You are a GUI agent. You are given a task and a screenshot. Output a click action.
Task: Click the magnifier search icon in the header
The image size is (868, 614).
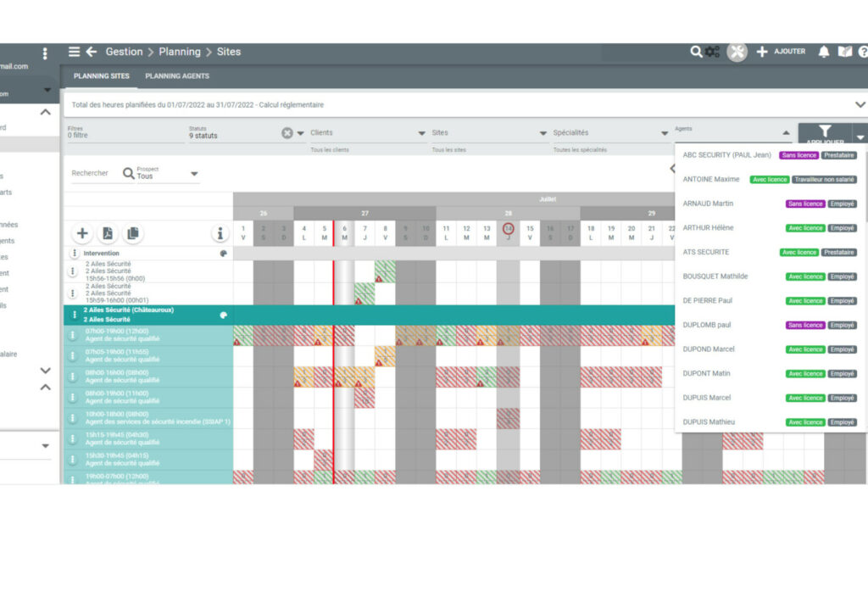point(696,52)
